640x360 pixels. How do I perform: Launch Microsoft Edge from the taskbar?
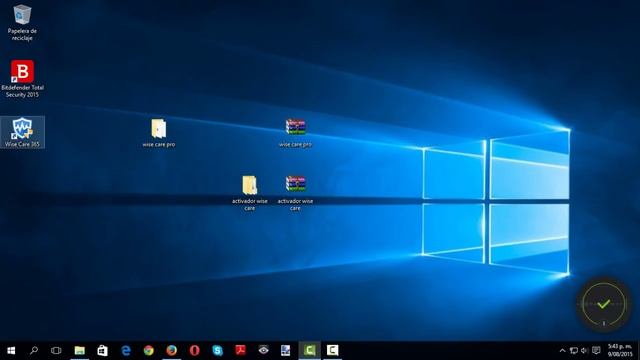(126, 351)
